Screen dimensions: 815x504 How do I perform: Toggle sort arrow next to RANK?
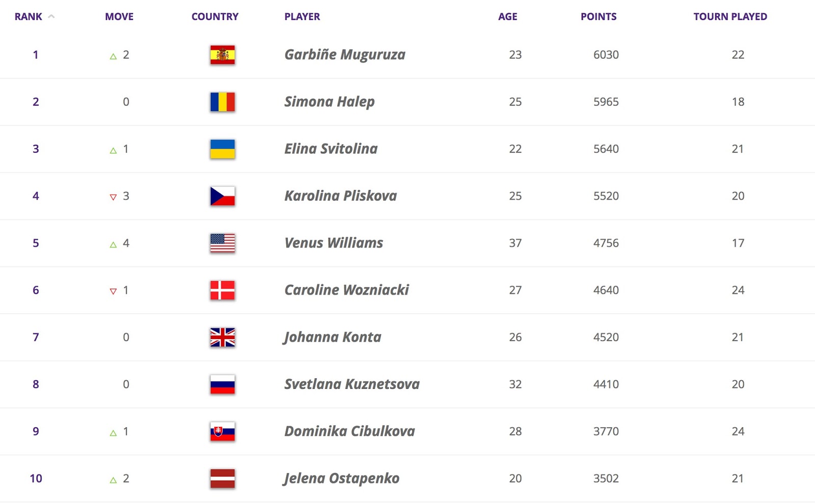(51, 17)
